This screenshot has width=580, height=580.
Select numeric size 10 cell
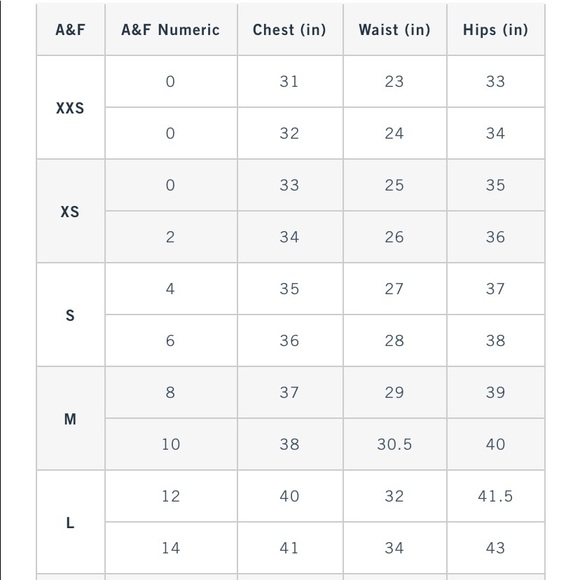(171, 444)
